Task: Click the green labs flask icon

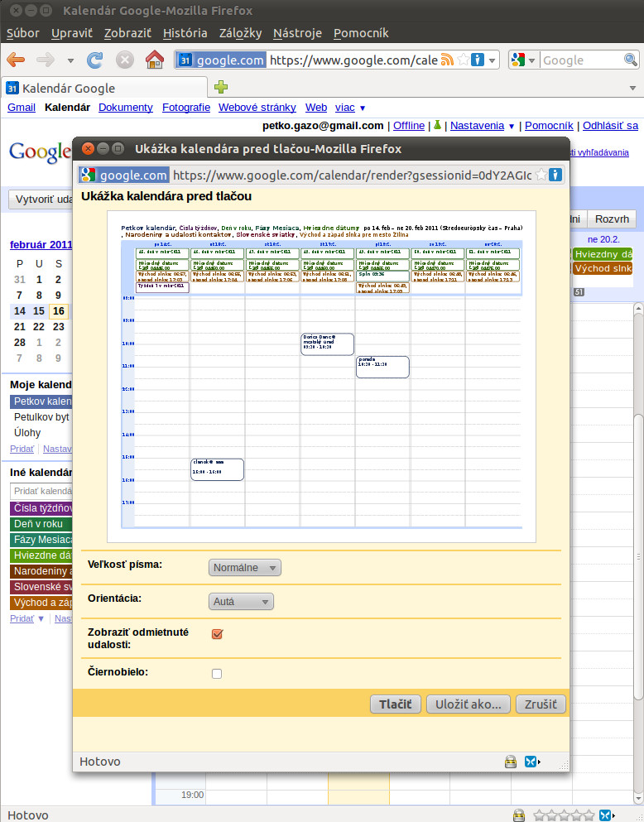Action: (x=437, y=125)
